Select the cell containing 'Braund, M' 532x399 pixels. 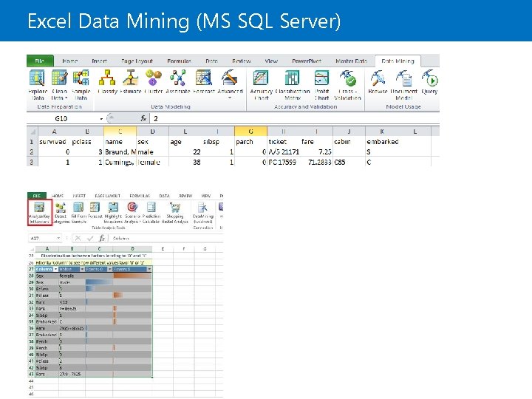coord(120,152)
